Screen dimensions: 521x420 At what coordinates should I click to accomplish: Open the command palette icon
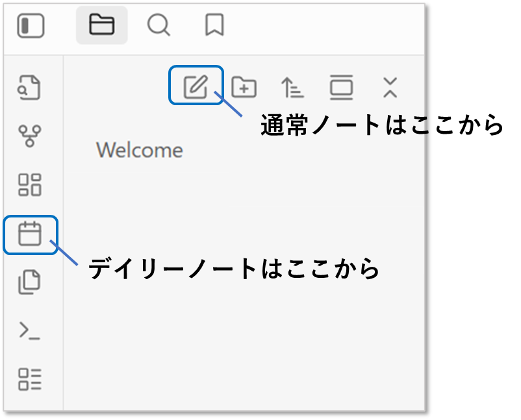(x=30, y=330)
